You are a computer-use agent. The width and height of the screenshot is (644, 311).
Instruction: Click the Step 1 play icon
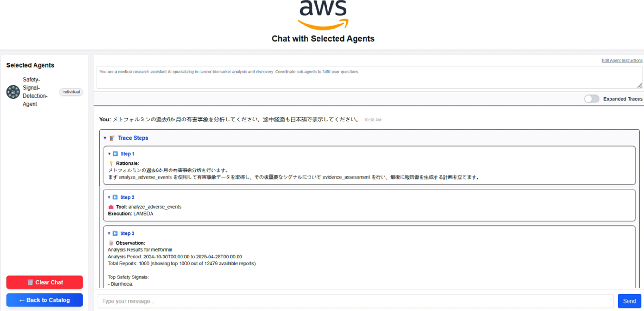tap(115, 154)
